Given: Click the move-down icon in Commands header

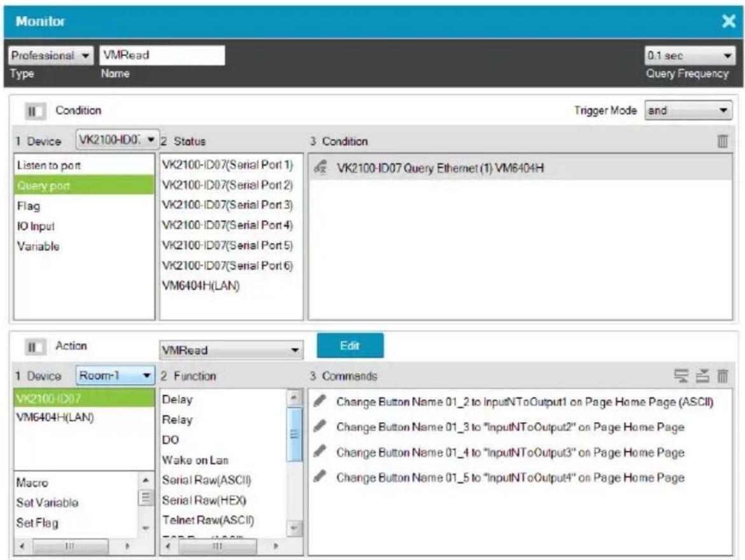Looking at the screenshot, I should [x=681, y=376].
